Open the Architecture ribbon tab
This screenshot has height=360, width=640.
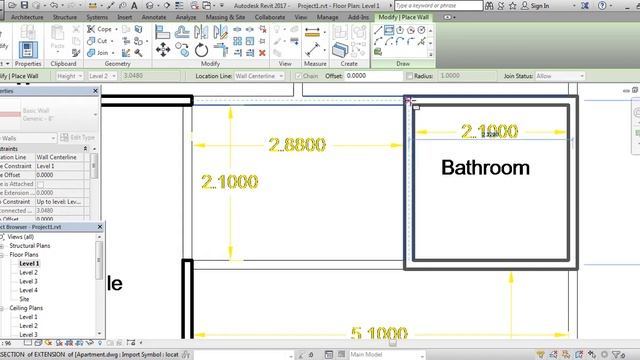click(x=27, y=17)
